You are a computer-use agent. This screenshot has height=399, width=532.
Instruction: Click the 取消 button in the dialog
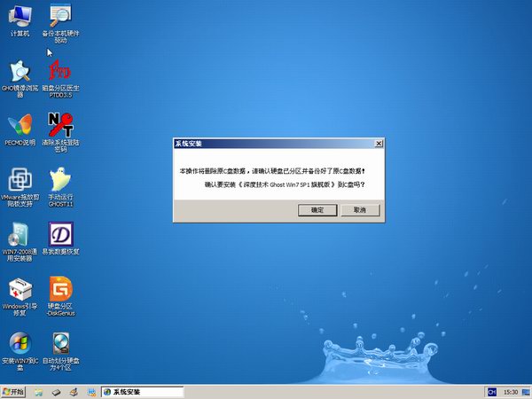(x=359, y=210)
